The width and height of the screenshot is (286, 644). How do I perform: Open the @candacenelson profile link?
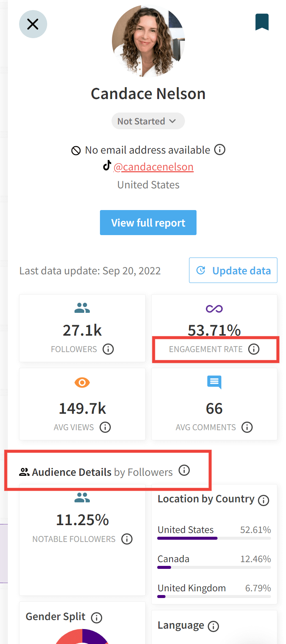pos(153,167)
